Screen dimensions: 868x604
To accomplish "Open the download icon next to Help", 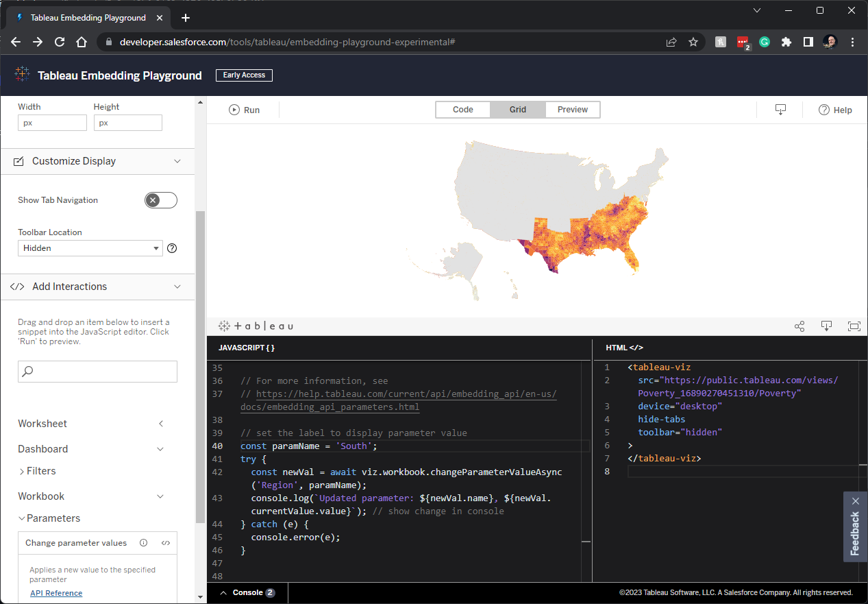I will [x=780, y=110].
